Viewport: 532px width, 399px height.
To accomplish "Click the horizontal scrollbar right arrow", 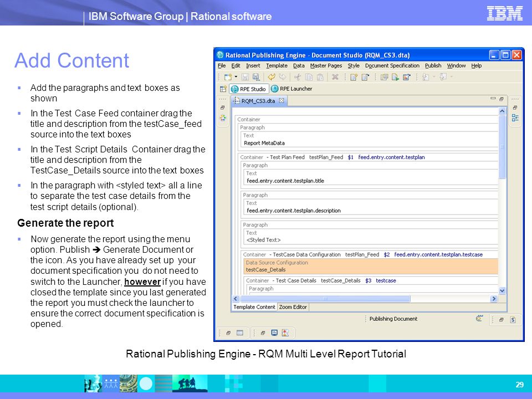I will click(x=494, y=299).
